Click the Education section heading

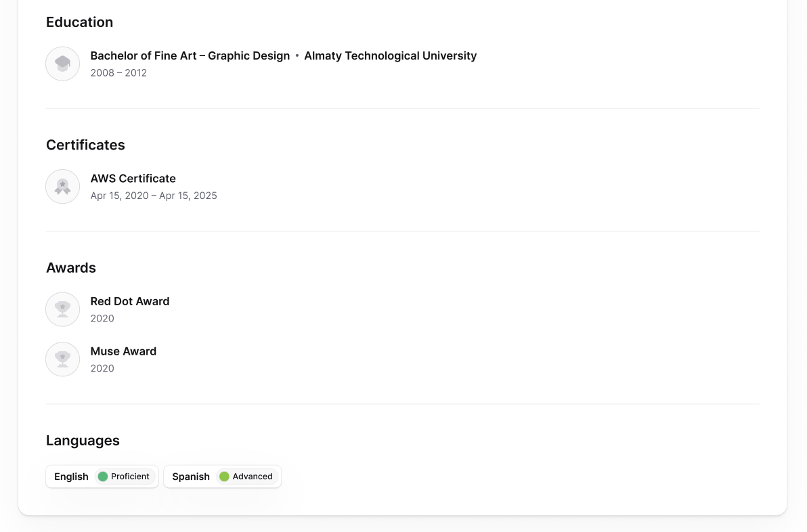79,22
